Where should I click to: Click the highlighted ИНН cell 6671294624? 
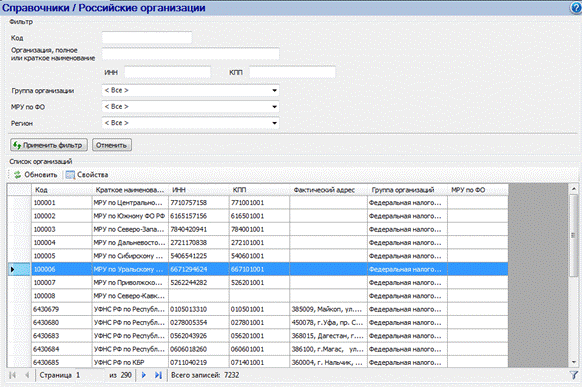(199, 269)
